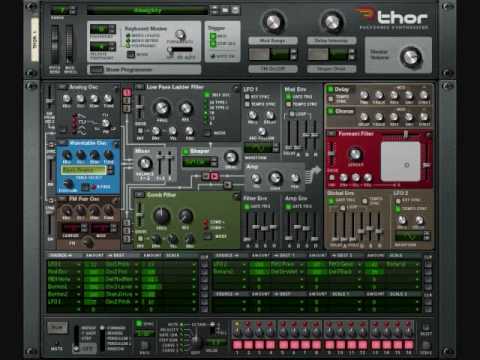
Task: Click the Wavetable Osc Position knob
Action: pyautogui.click(x=68, y=184)
